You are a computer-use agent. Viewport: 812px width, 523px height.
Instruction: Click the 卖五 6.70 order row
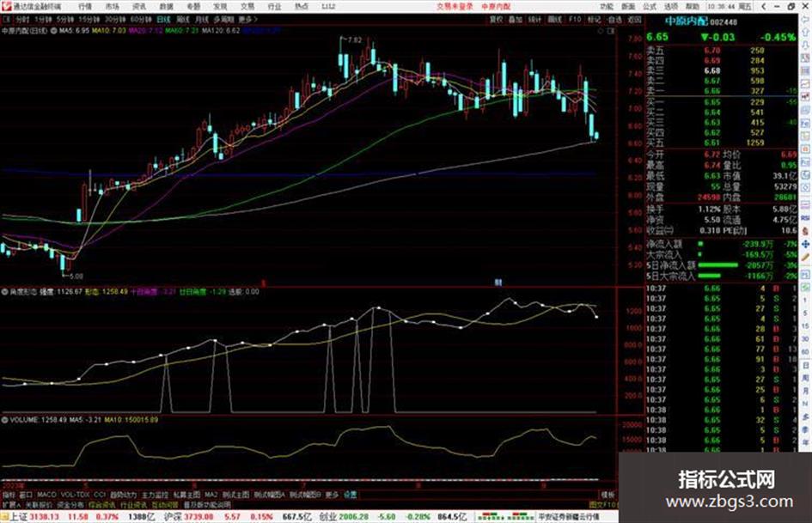pyautogui.click(x=721, y=51)
